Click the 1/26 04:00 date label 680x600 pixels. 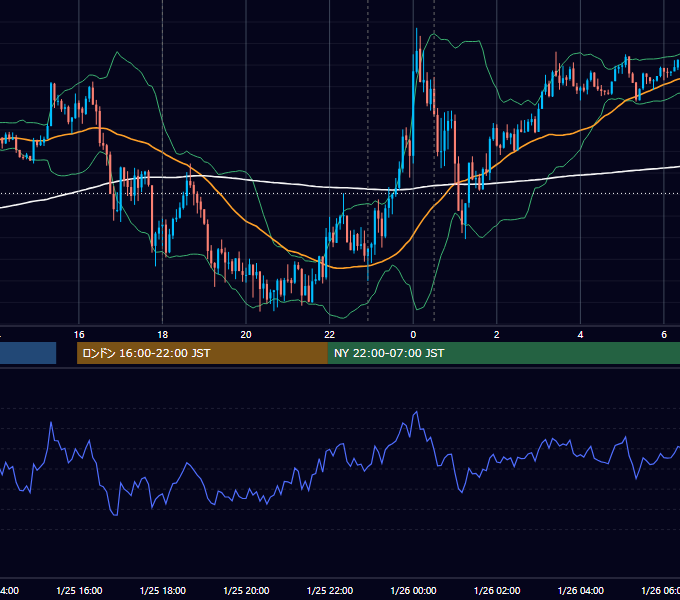[581, 591]
